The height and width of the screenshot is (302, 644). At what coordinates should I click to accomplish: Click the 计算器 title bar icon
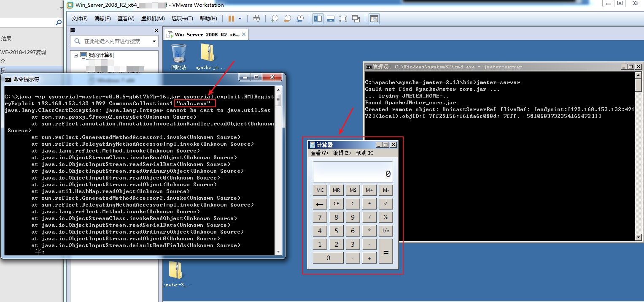point(313,145)
